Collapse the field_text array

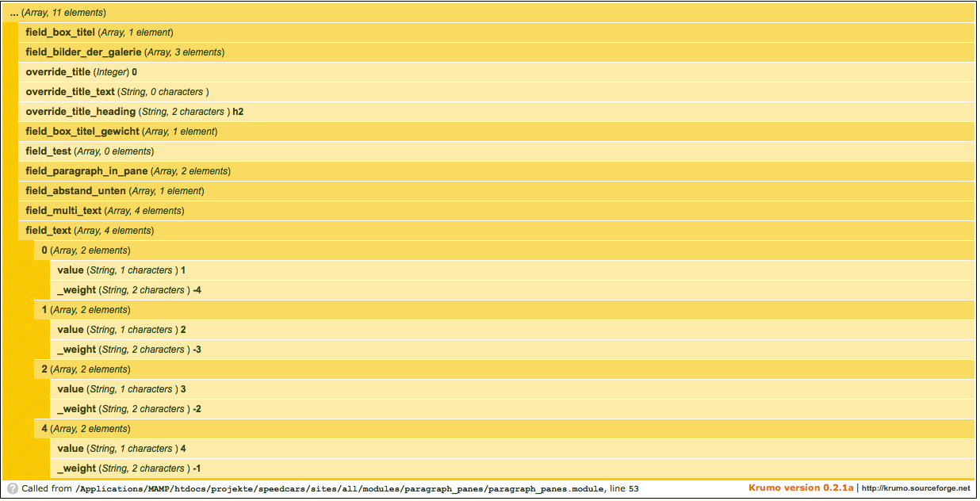point(496,231)
